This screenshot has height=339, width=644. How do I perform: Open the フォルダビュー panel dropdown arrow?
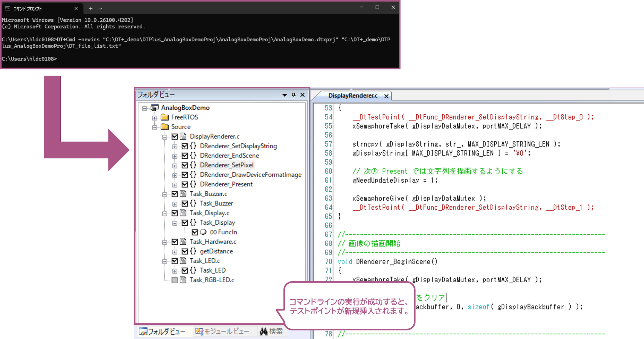[x=285, y=95]
